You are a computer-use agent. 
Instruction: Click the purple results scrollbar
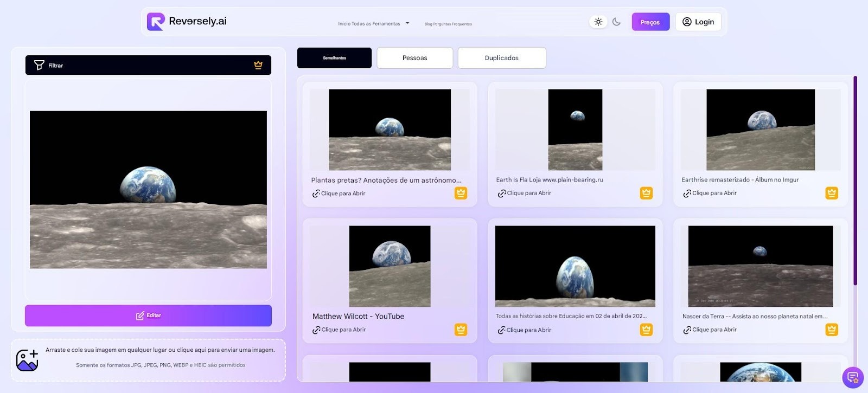point(855,181)
